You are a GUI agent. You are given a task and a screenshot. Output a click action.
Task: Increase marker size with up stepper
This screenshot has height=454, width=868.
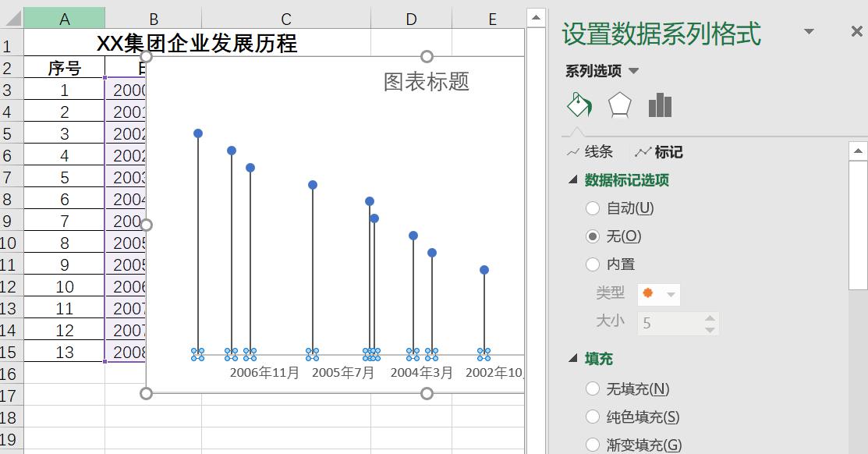pyautogui.click(x=710, y=317)
